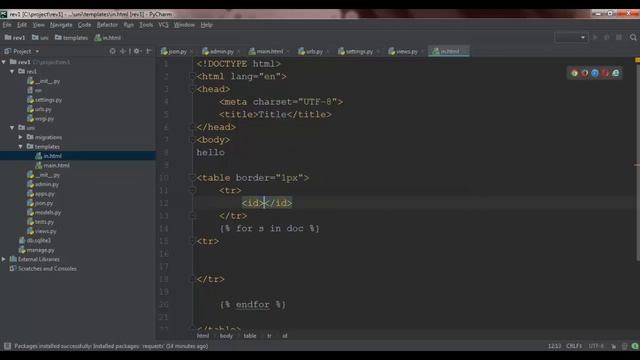The height and width of the screenshot is (360, 640).
Task: Click the Search Everywhere magnifier icon
Action: [633, 38]
